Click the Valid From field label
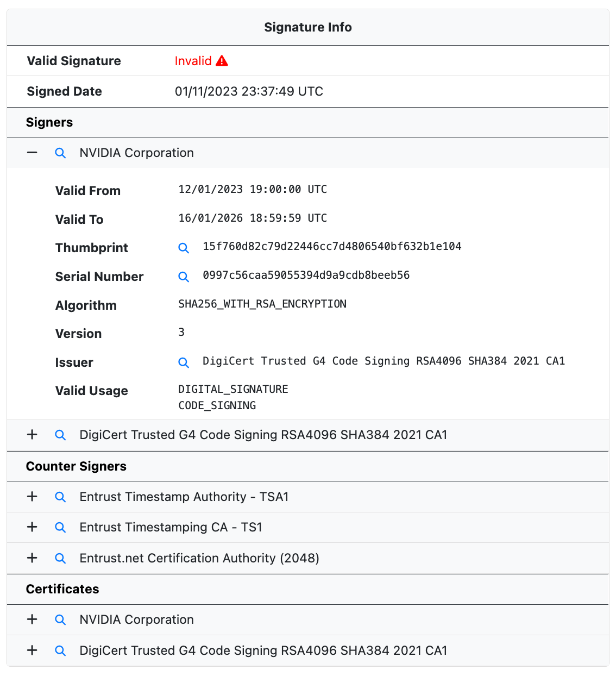 (x=88, y=191)
